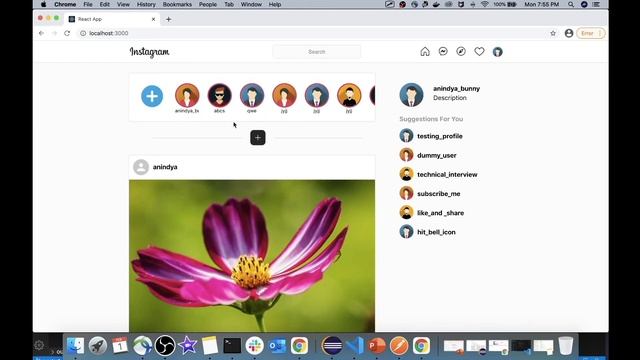640x360 pixels.
Task: Go back with browser back arrow
Action: (x=41, y=33)
